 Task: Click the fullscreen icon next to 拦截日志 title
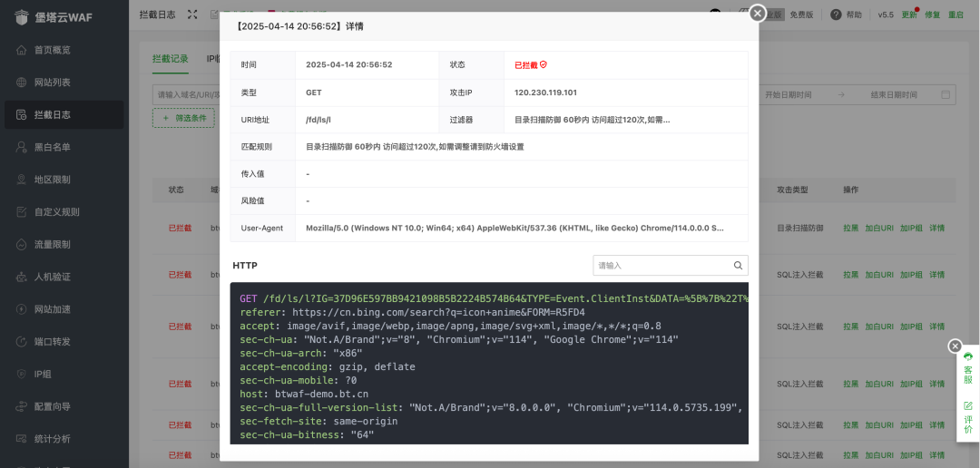tap(192, 15)
